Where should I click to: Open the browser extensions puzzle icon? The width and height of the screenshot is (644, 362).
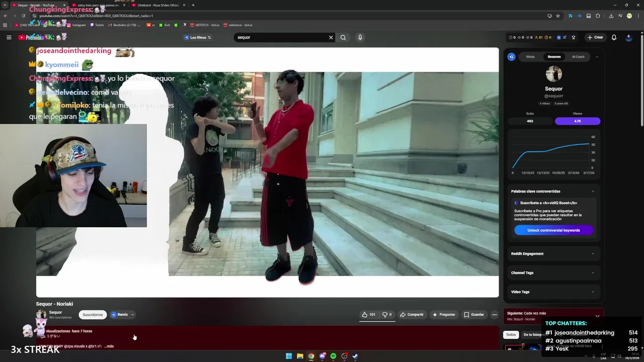pyautogui.click(x=598, y=16)
